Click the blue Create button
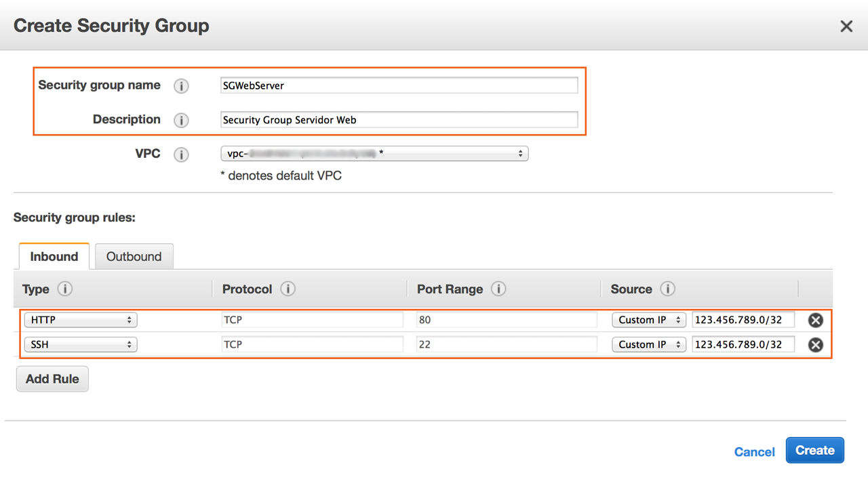The height and width of the screenshot is (479, 868). [x=814, y=451]
